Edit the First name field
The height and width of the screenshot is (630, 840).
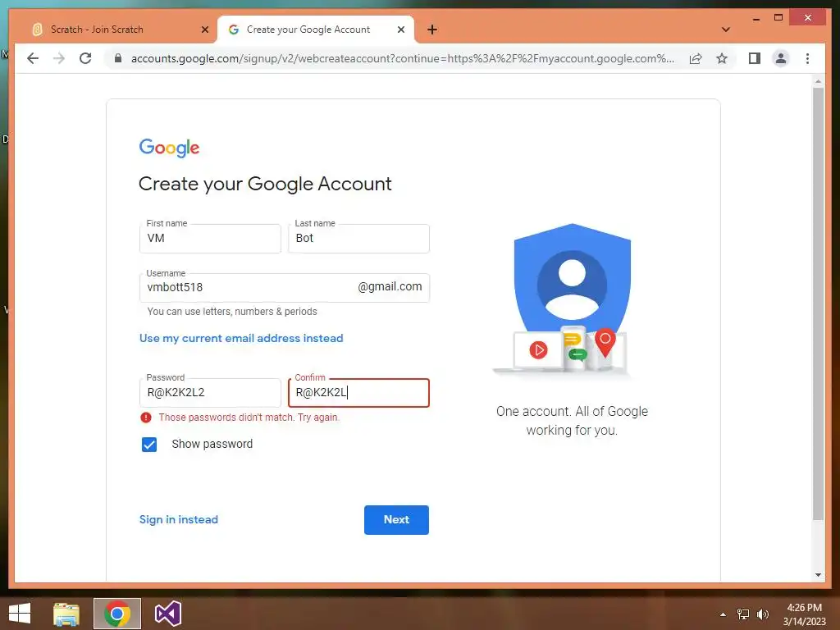coord(210,239)
